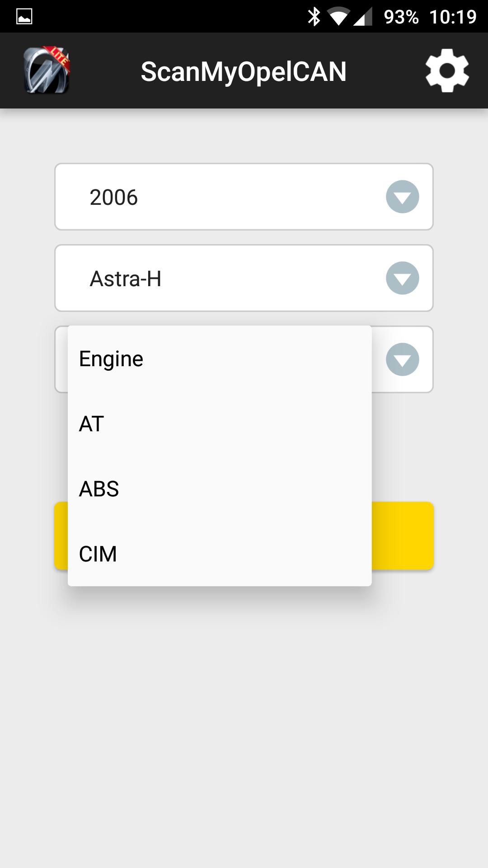Tap the 10:19 clock in status bar
The width and height of the screenshot is (488, 868).
[453, 17]
